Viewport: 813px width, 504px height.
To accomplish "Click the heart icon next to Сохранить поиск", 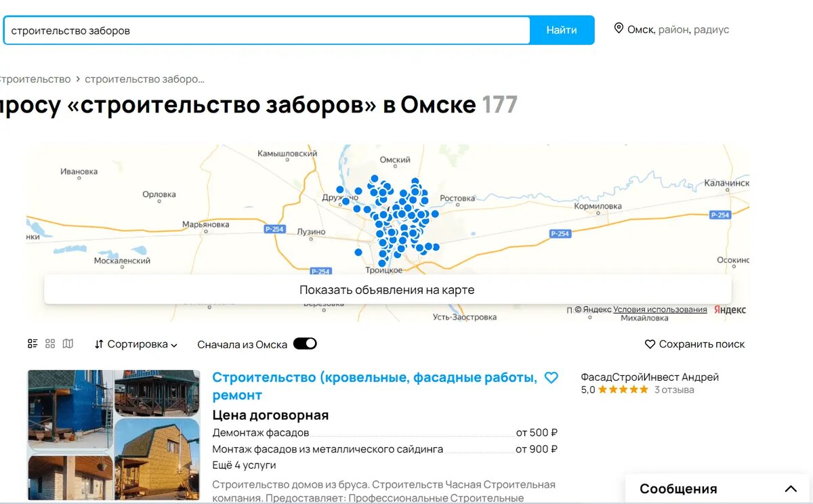I will (x=649, y=344).
